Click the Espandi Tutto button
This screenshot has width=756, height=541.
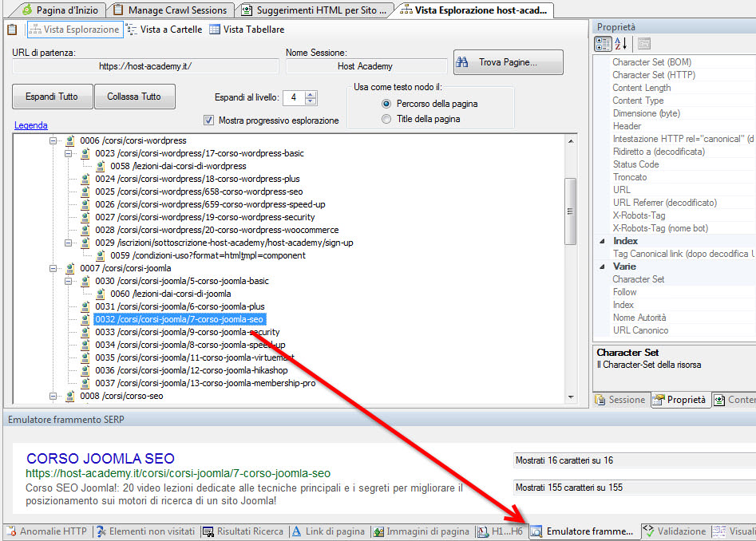(51, 96)
